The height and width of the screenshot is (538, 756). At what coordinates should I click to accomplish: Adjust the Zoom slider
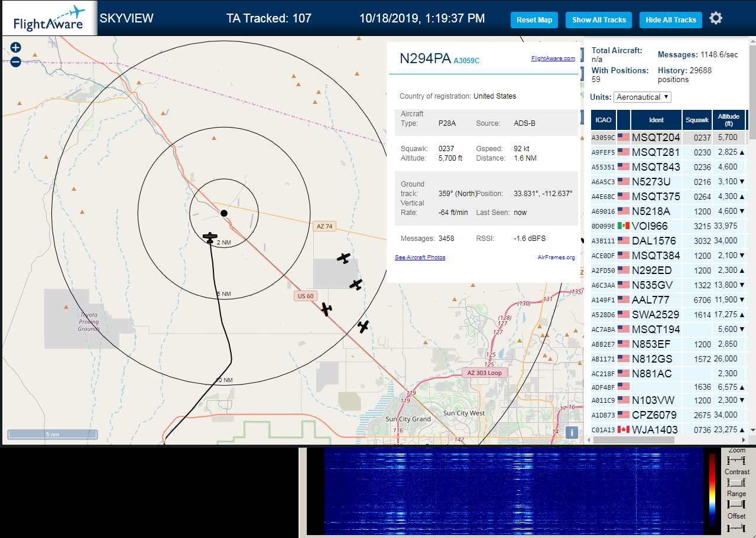(x=736, y=460)
